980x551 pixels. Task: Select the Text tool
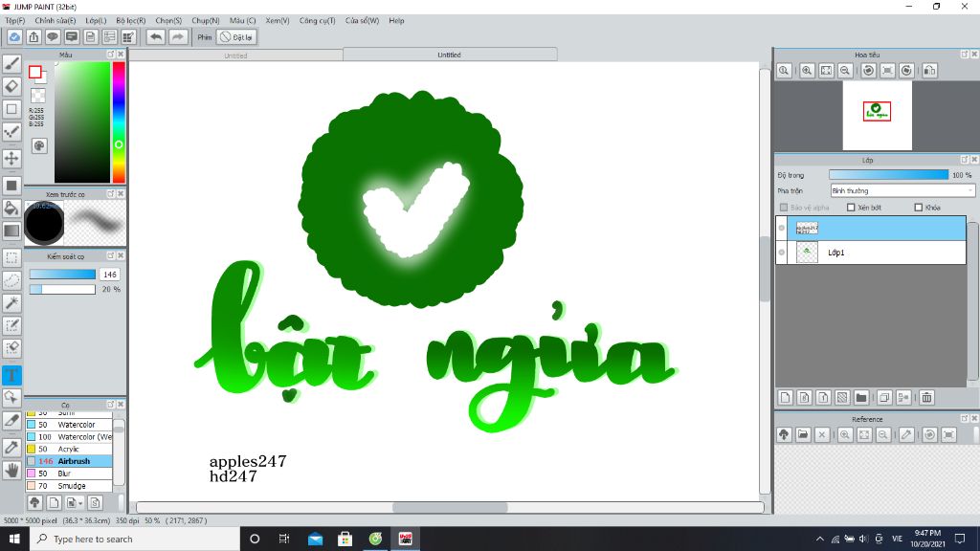(x=11, y=375)
